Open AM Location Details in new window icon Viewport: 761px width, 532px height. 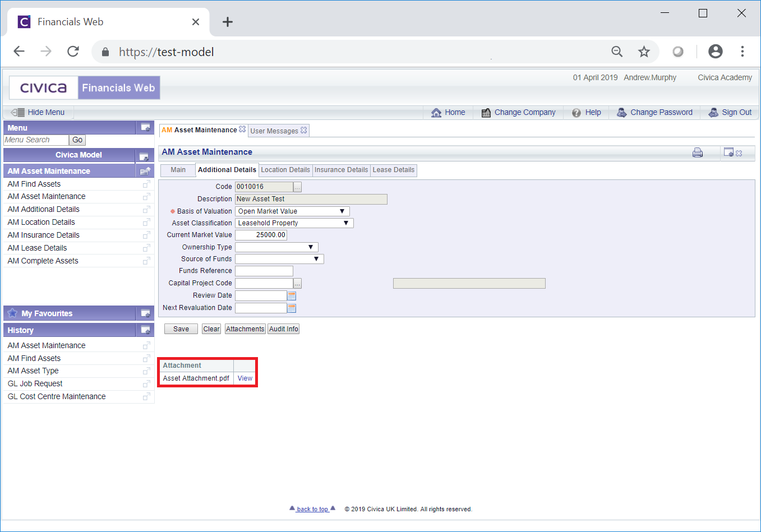pyautogui.click(x=146, y=223)
